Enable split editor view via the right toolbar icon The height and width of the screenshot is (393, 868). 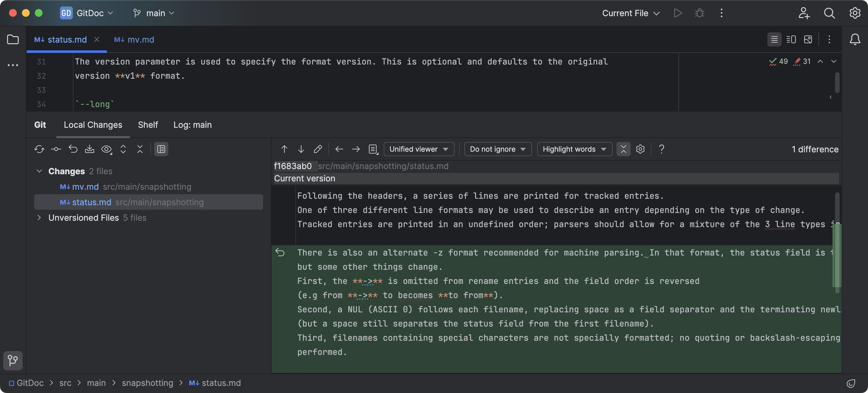pyautogui.click(x=791, y=39)
